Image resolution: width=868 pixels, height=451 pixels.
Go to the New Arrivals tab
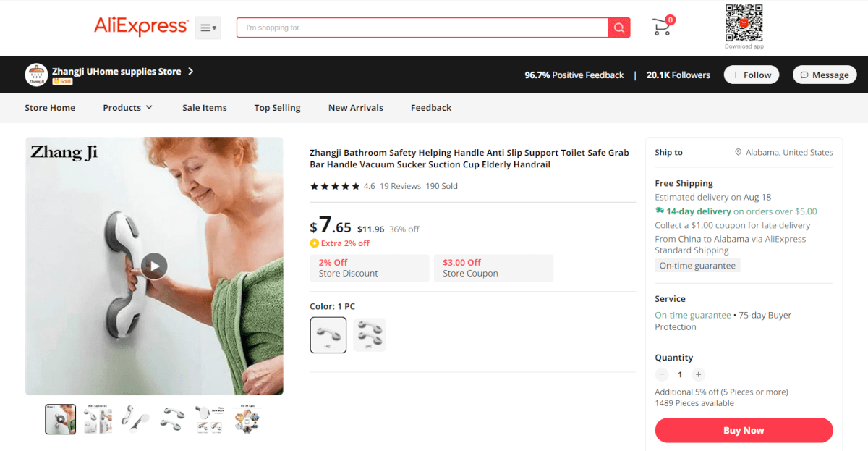[x=356, y=108]
